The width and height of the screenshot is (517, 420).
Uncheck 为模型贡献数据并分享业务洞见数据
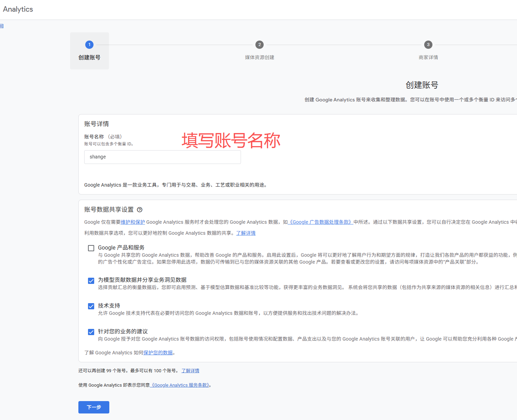[91, 281]
